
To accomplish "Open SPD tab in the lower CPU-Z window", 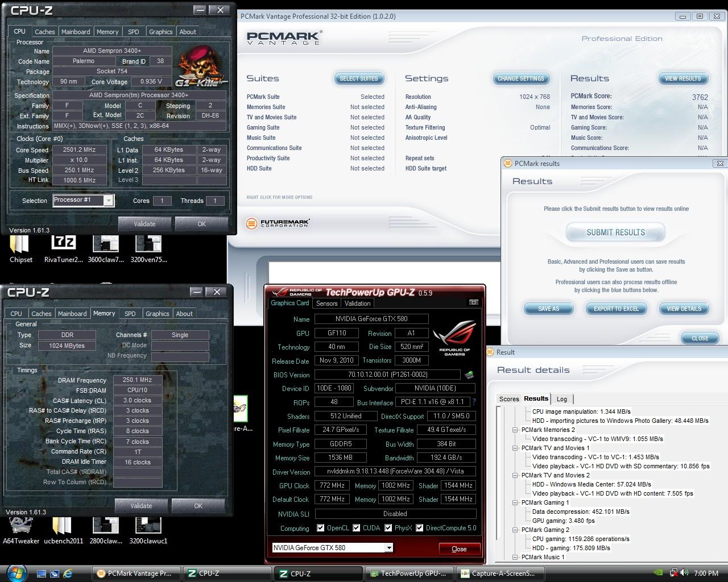I will tap(130, 314).
